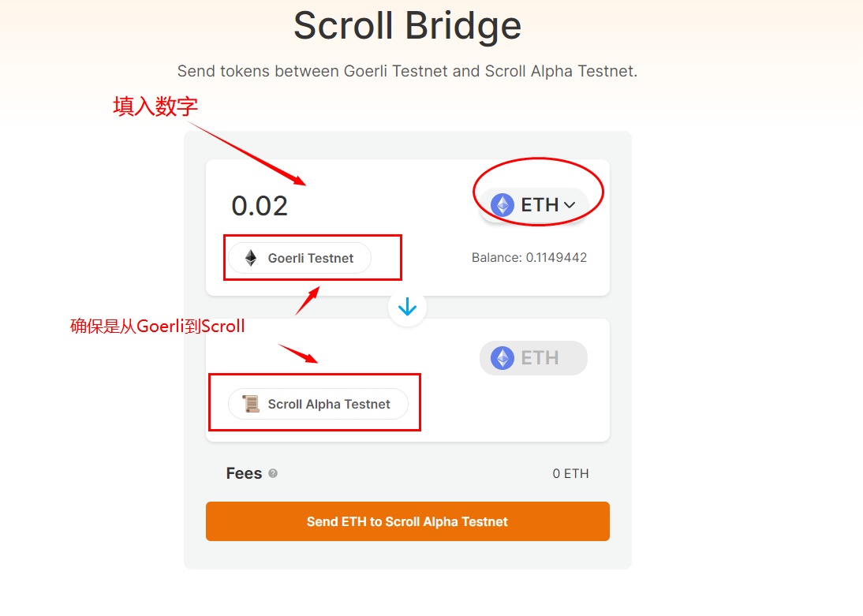Click the blue swap direction arrow
Viewport: 863px width, 616px height.
click(407, 308)
